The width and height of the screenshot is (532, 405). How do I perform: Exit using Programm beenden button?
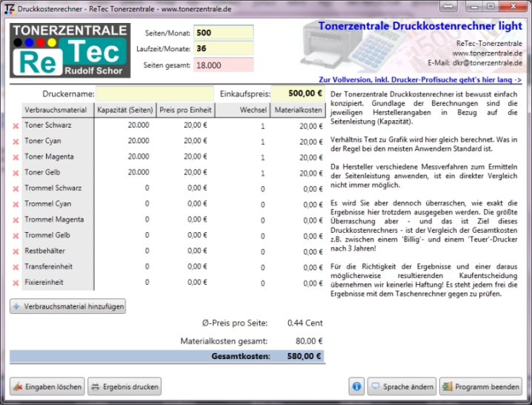(480, 386)
